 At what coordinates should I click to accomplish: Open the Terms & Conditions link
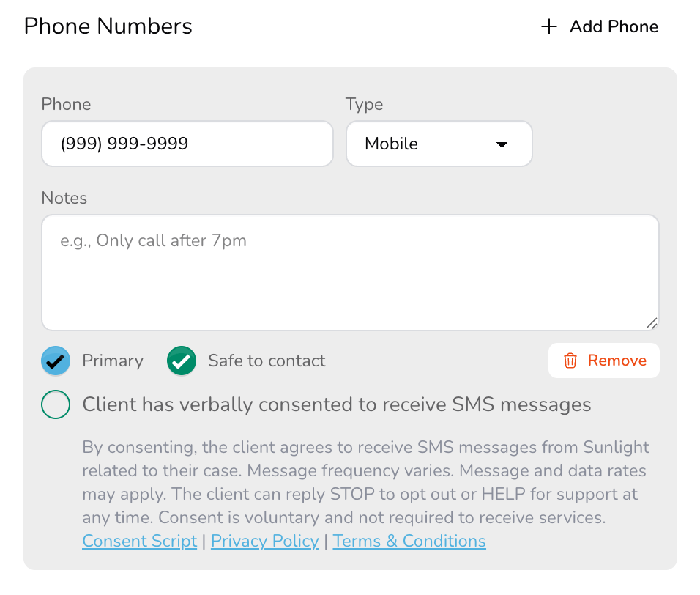pyautogui.click(x=409, y=541)
